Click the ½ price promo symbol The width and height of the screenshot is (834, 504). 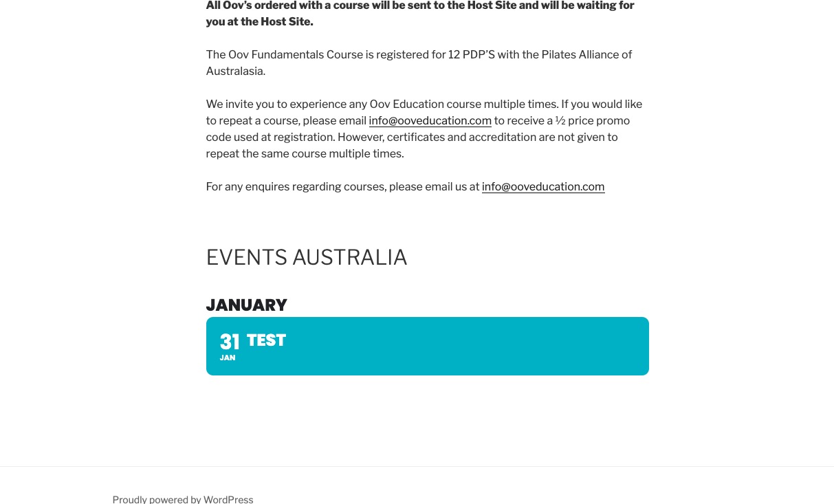tap(560, 121)
